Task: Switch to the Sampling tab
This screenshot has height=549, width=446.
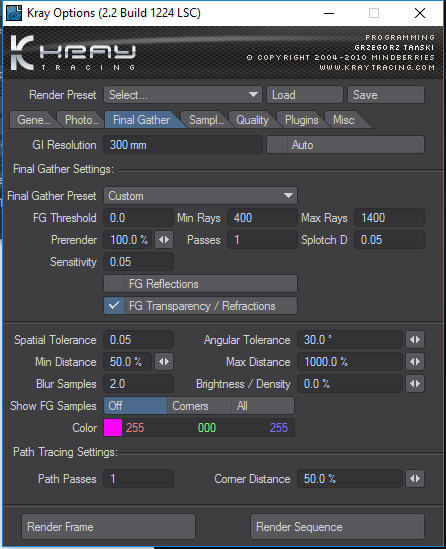Action: click(x=206, y=120)
